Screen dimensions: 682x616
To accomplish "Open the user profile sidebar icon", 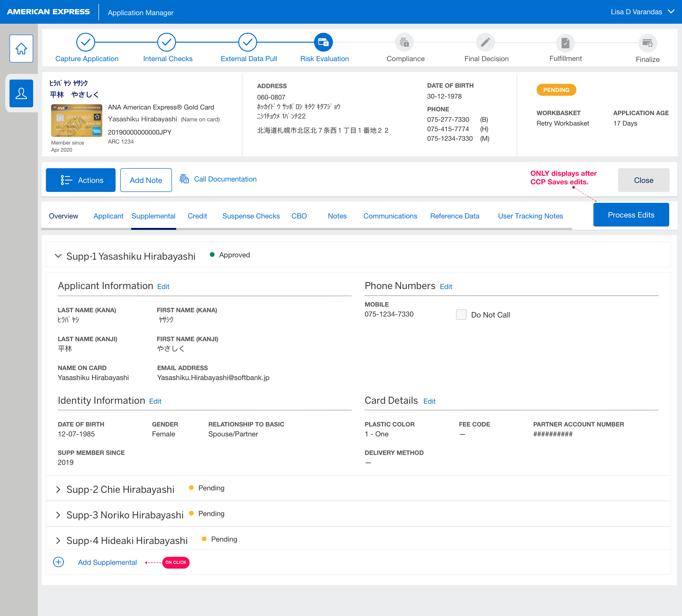I will point(21,93).
